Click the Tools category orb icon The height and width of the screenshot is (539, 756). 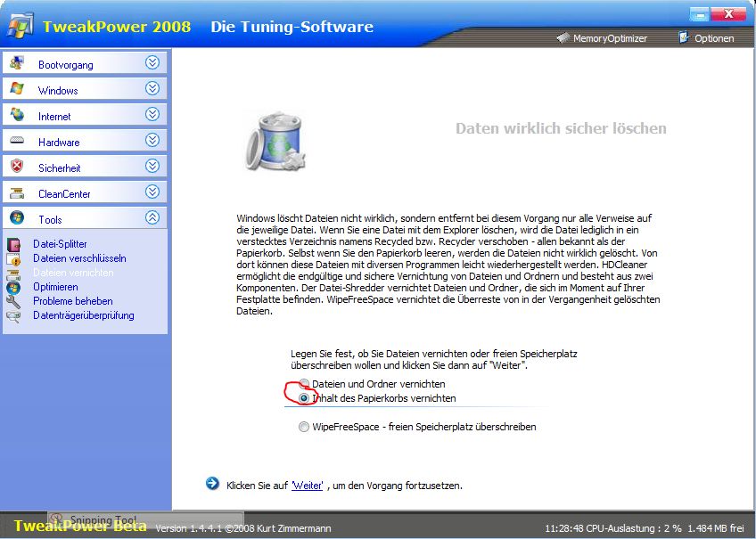click(17, 217)
